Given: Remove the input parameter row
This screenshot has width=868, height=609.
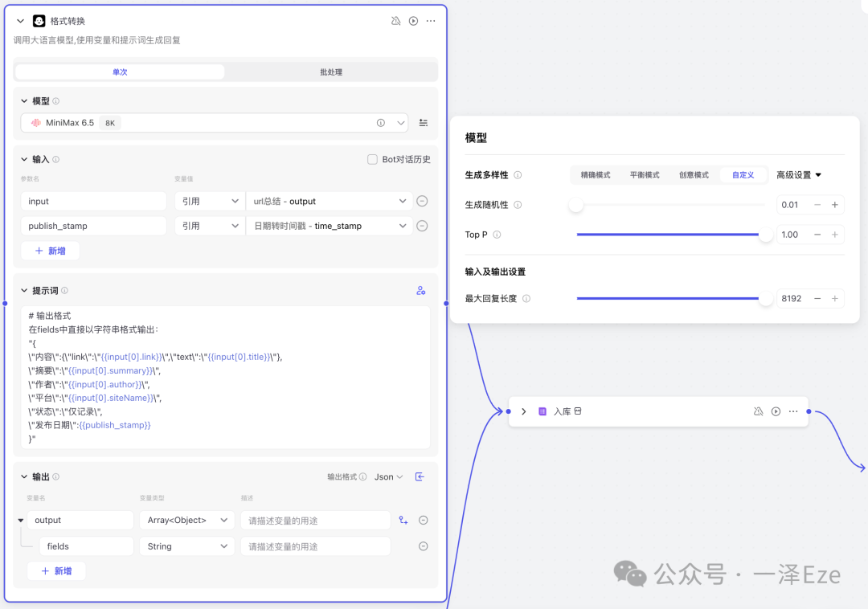Looking at the screenshot, I should (423, 202).
